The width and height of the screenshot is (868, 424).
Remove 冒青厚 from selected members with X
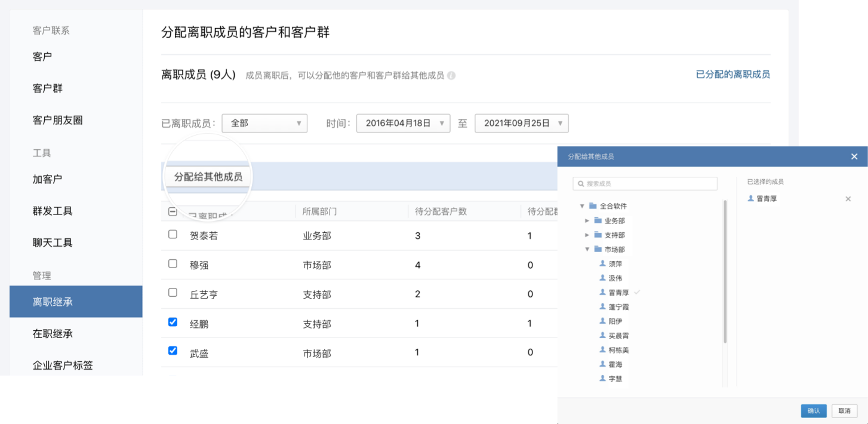coord(848,199)
